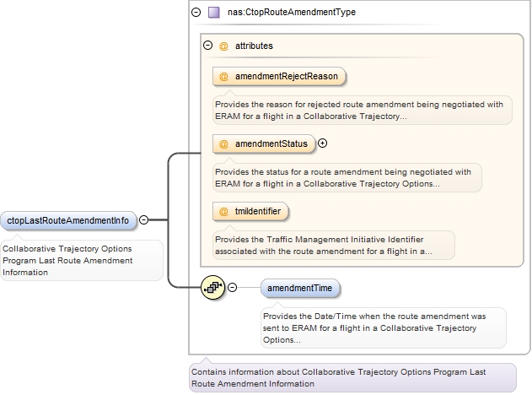This screenshot has height=395, width=532.
Task: Click the purple complex type icon
Action: [x=213, y=13]
